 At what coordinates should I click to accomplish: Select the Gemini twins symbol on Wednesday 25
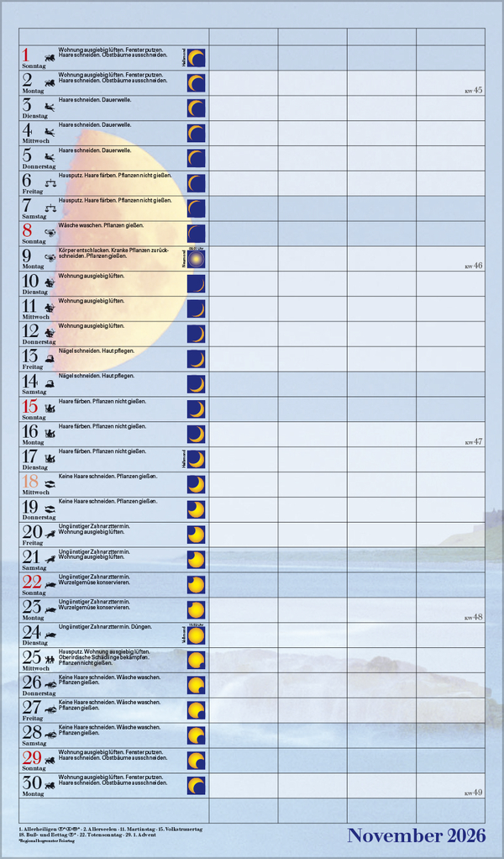[x=50, y=659]
